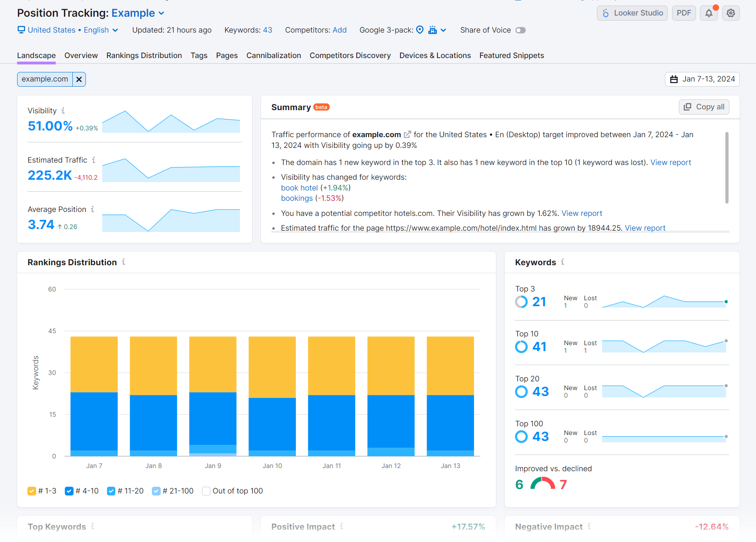Click the Google 3-pack map pin icon
The image size is (756, 542).
tap(420, 30)
